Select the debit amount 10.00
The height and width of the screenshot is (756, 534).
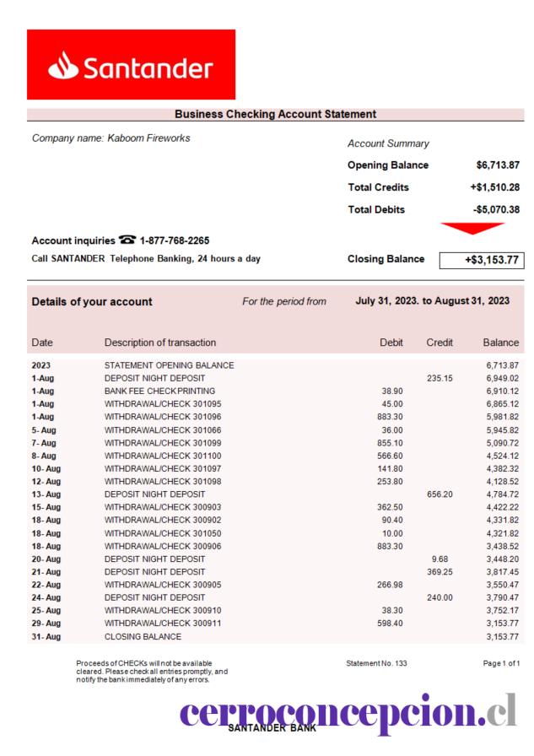click(x=392, y=533)
